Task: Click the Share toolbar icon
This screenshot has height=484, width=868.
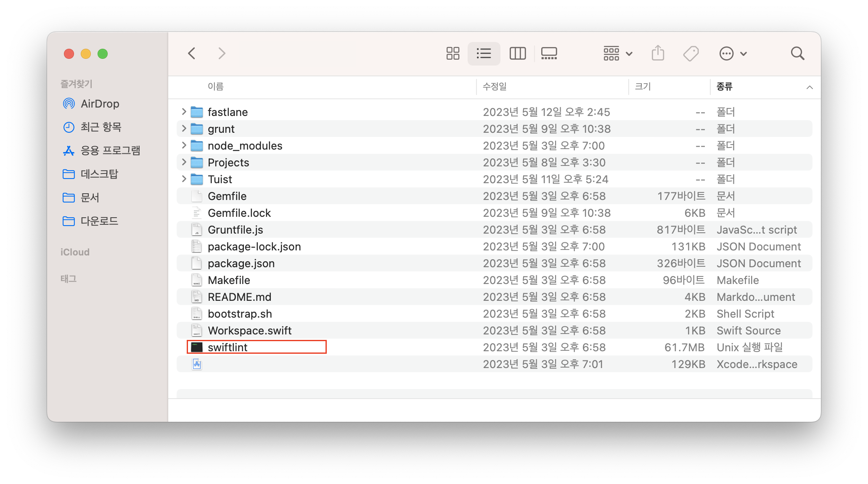Action: coord(658,53)
